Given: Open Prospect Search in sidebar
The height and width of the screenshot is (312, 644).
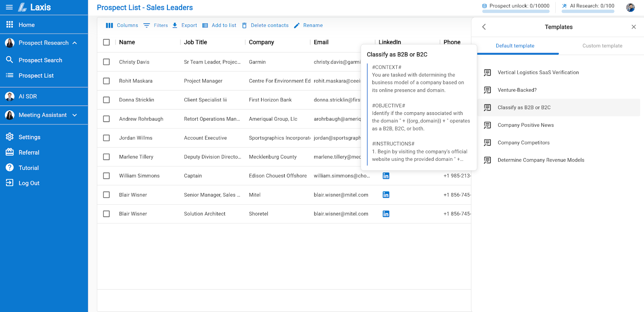Looking at the screenshot, I should pyautogui.click(x=40, y=60).
